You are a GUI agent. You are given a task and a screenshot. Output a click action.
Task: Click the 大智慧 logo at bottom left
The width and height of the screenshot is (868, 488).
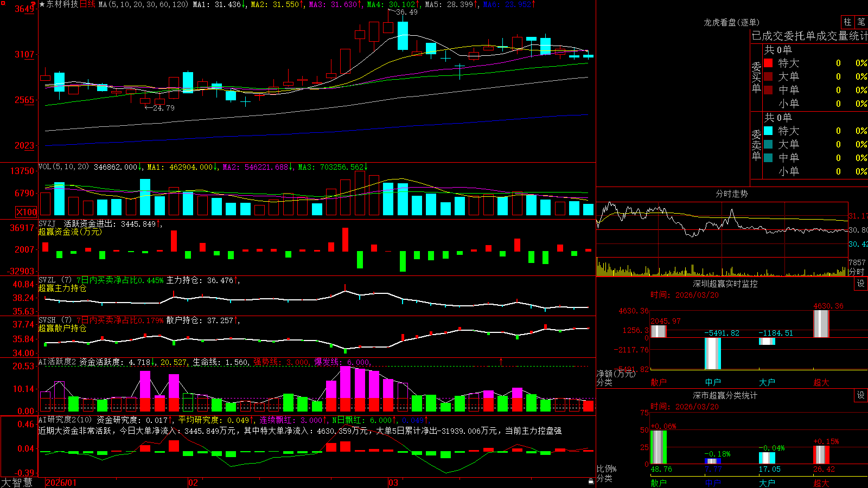17,483
